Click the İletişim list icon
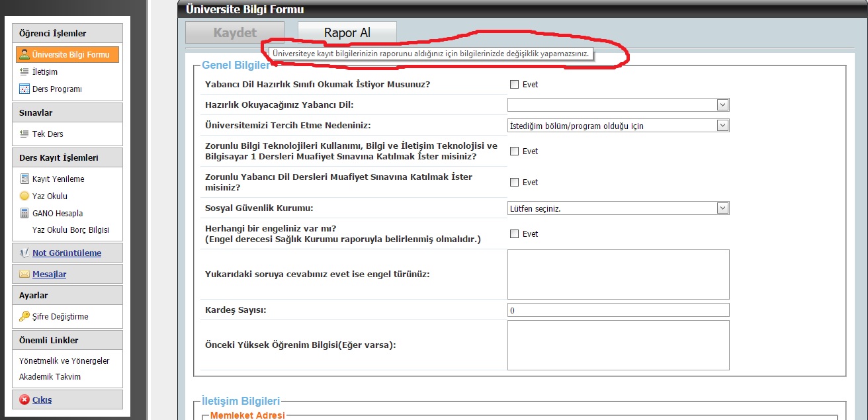Viewport: 868px width, 420px height. pyautogui.click(x=24, y=72)
